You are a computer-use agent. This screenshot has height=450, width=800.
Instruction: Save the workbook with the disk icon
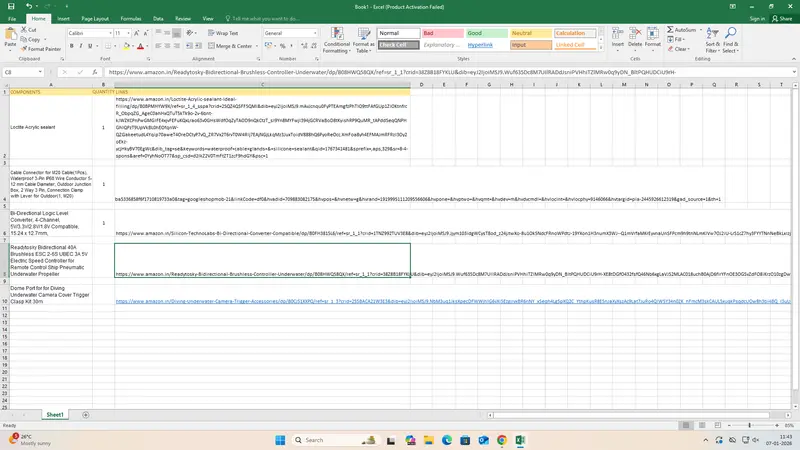pyautogui.click(x=11, y=7)
